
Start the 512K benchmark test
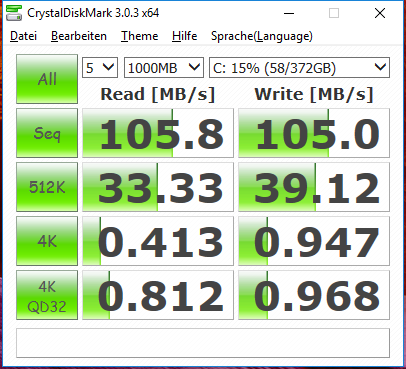[x=47, y=187]
